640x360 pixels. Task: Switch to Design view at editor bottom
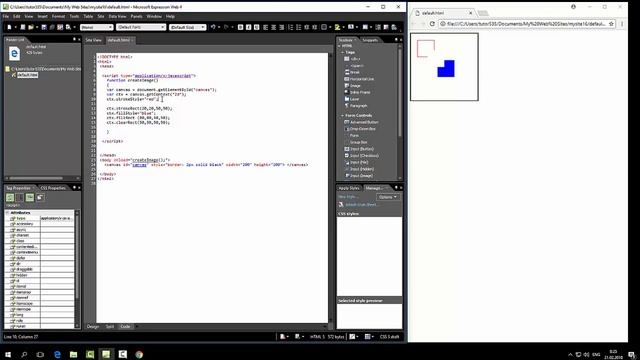[x=93, y=327]
